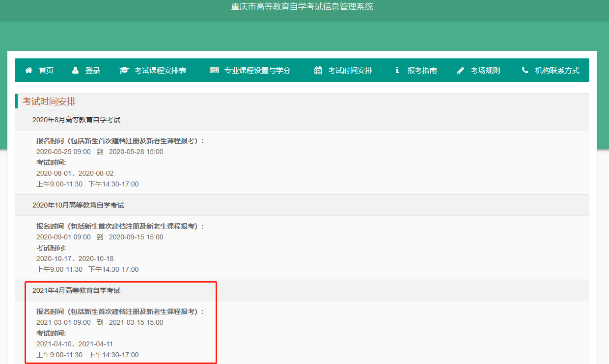Click the 重庆市高等教育自学考试信息管理系统 site title
The width and height of the screenshot is (609, 364).
click(302, 7)
